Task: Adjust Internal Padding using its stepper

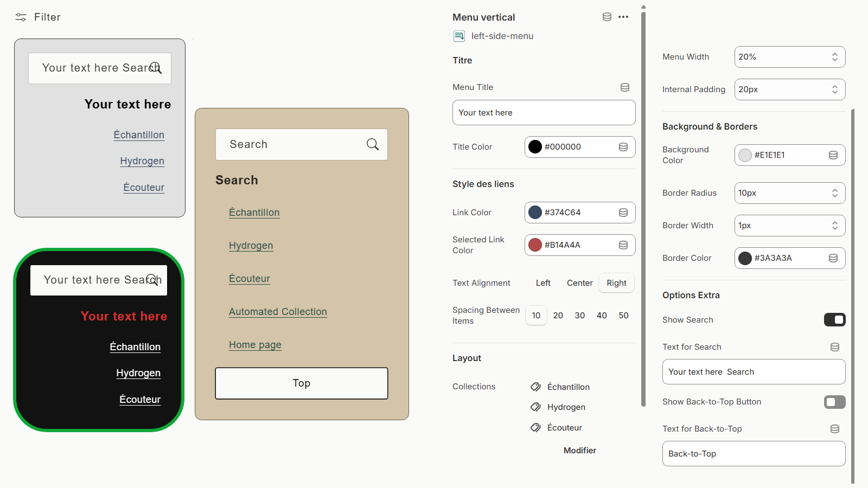Action: 835,89
